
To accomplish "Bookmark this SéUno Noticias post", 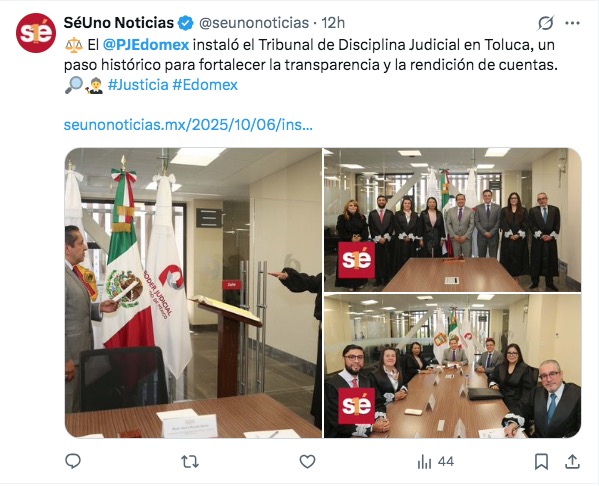I will point(541,462).
